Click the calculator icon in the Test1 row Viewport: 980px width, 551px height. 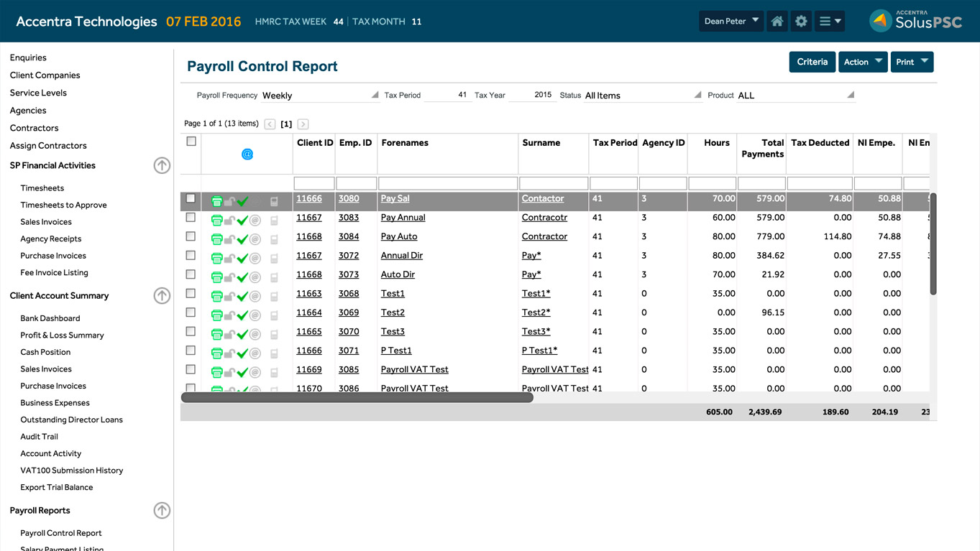pyautogui.click(x=274, y=297)
